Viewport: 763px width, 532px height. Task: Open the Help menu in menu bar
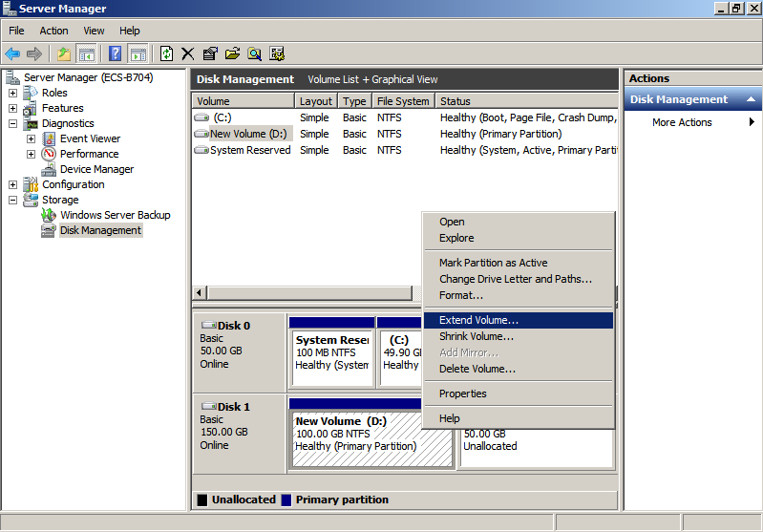[x=130, y=31]
